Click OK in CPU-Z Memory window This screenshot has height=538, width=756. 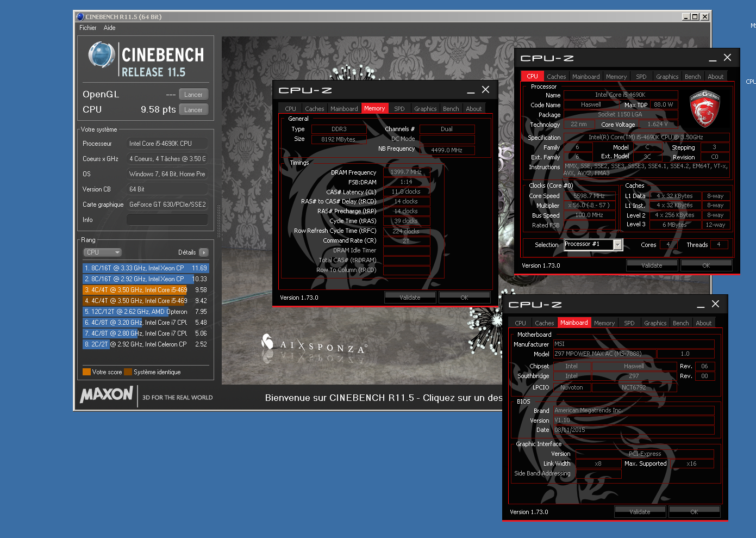(464, 298)
